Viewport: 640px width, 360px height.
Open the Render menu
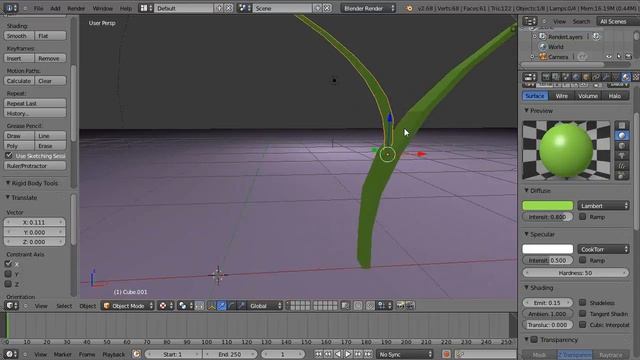(76, 8)
